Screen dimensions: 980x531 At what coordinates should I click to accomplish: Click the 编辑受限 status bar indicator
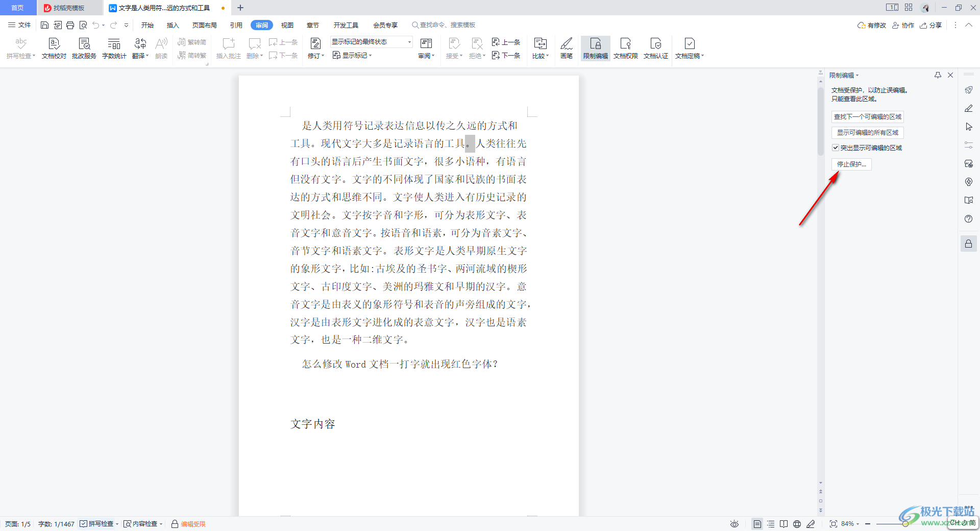(x=188, y=524)
